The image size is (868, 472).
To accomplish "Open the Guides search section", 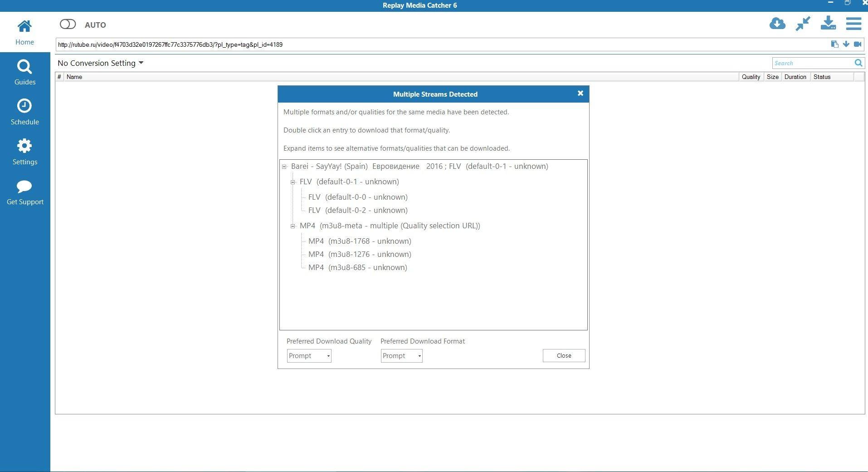I will (x=24, y=72).
